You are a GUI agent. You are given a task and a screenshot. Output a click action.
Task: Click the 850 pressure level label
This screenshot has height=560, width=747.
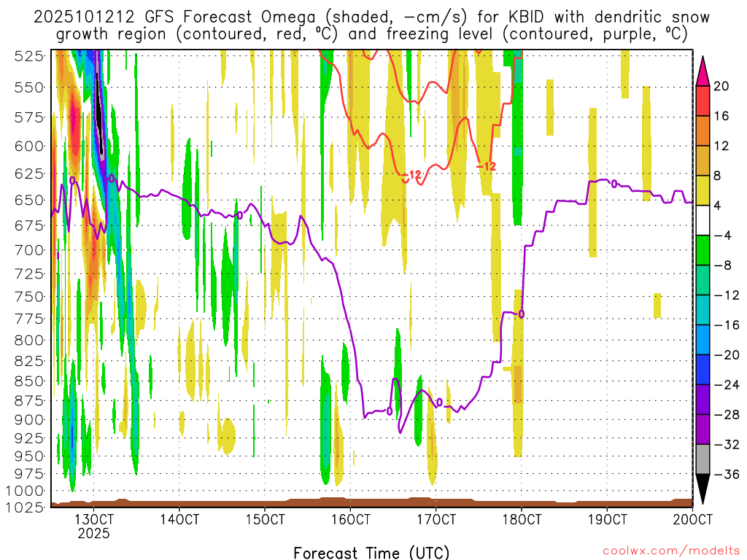coord(29,381)
